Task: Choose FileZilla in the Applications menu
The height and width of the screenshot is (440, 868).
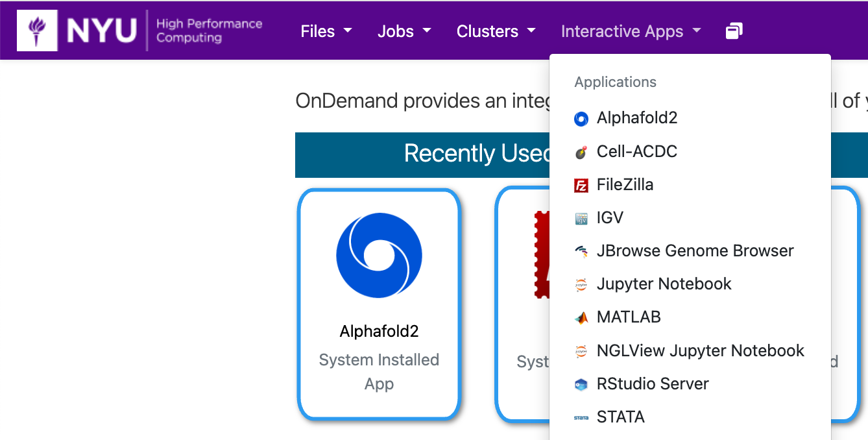Action: (x=690, y=184)
